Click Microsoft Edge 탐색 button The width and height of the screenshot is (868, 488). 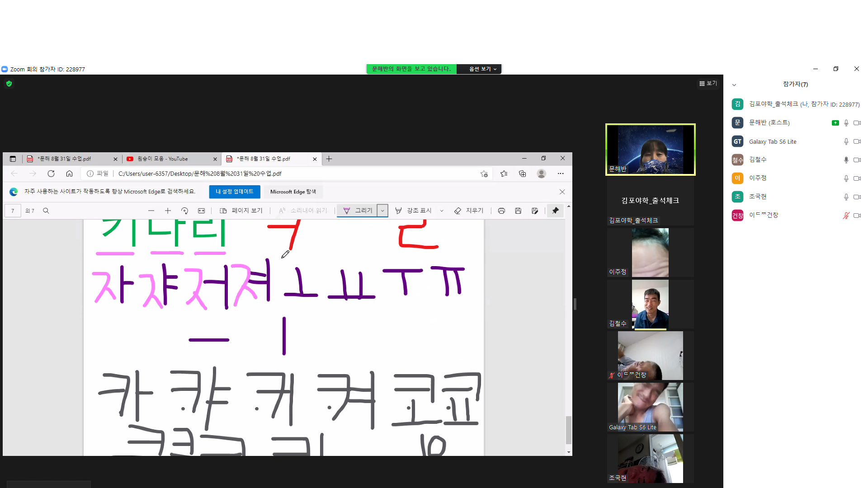pos(293,192)
